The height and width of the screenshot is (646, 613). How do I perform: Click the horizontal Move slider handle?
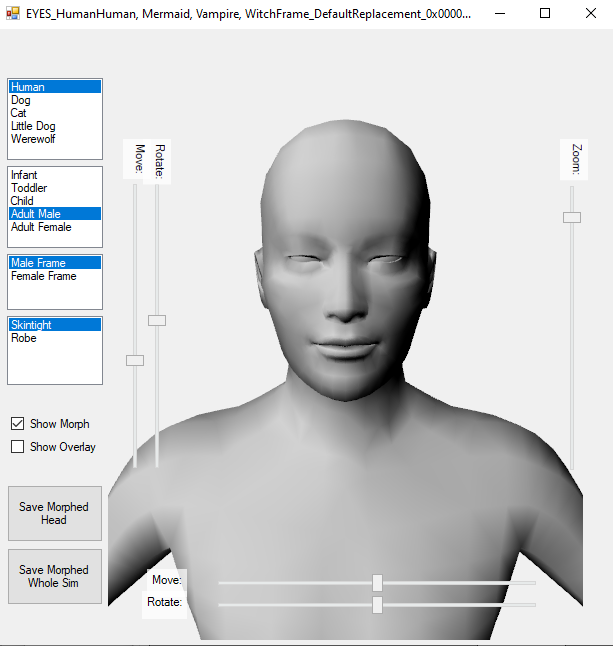377,582
